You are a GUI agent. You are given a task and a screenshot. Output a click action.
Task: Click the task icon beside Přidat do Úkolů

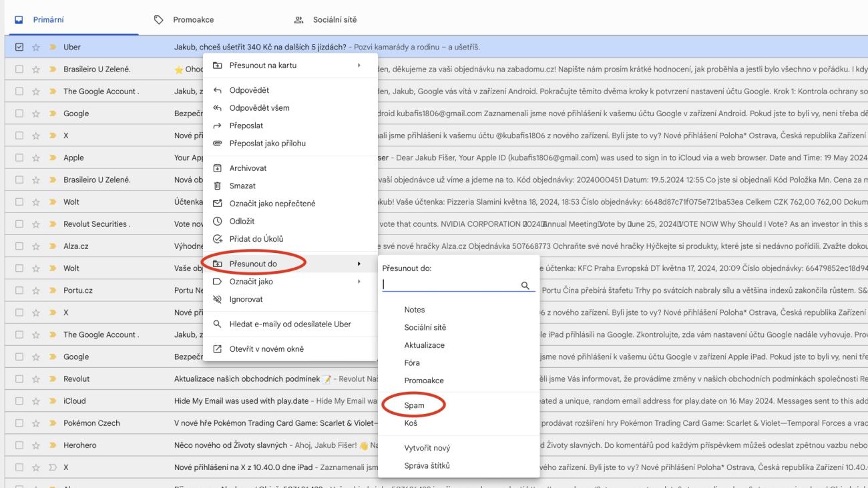click(x=217, y=239)
